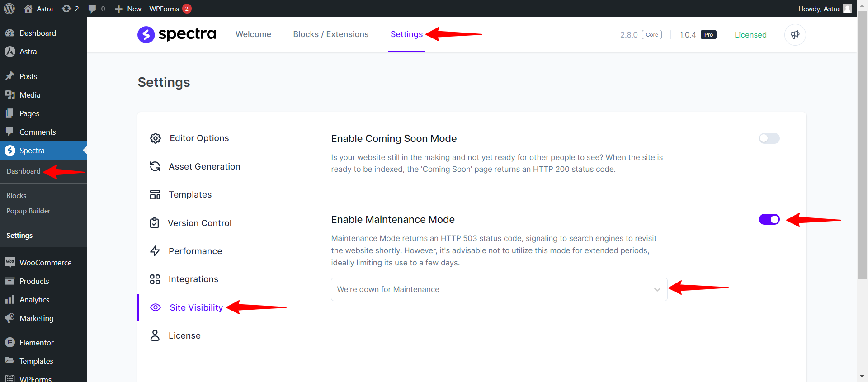Click the Performance lightning bolt icon
Viewport: 868px width, 382px height.
click(x=155, y=251)
